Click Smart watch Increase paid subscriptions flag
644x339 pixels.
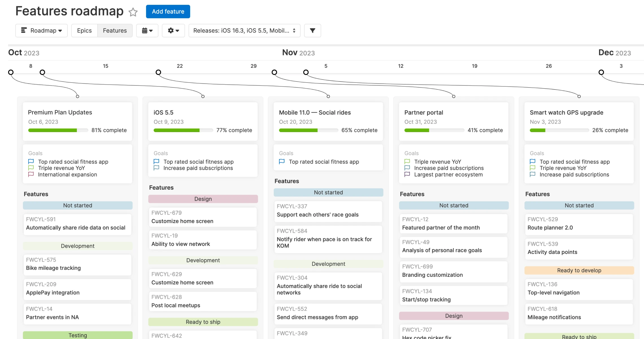[x=532, y=174]
